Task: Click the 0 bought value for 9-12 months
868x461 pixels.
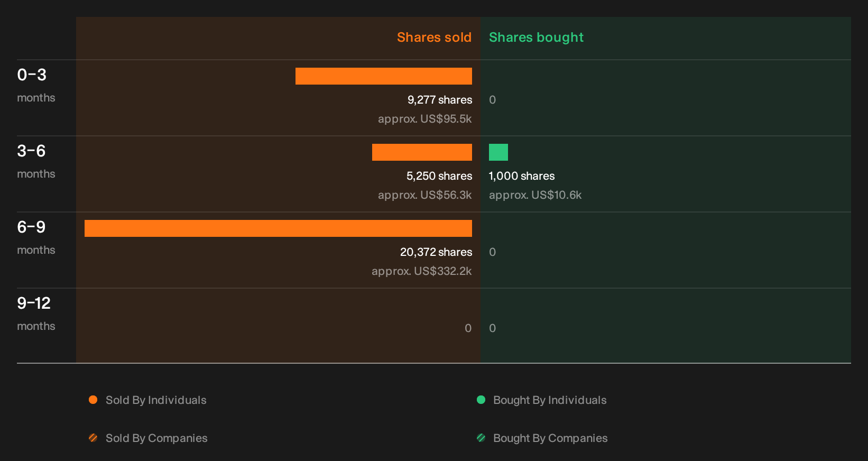Action: pyautogui.click(x=492, y=328)
